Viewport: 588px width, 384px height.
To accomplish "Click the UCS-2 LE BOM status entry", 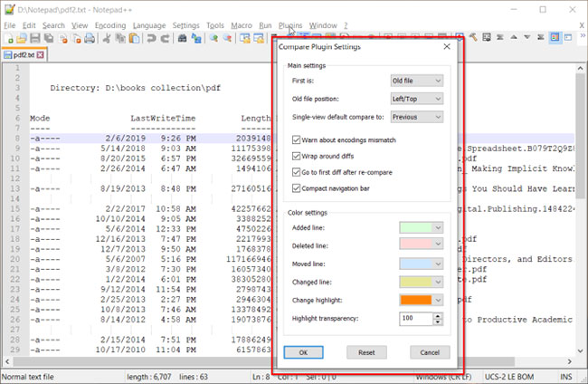I will [x=509, y=377].
